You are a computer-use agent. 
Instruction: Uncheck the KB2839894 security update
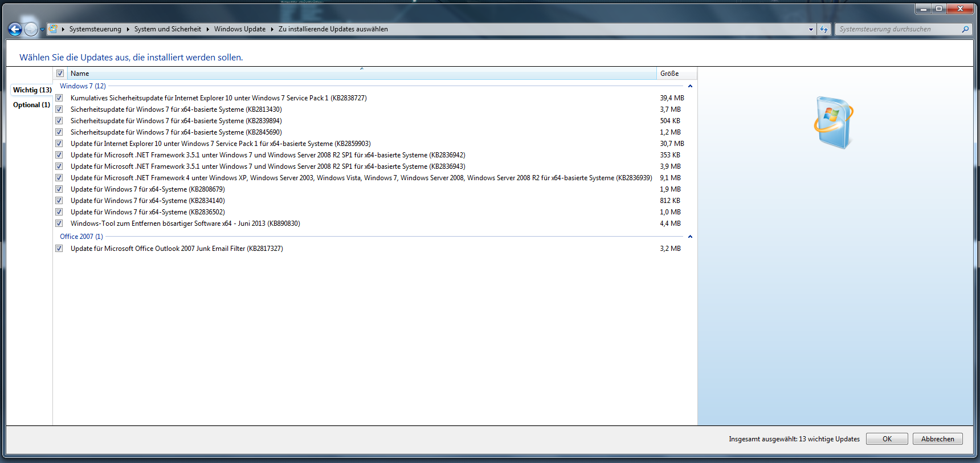point(59,121)
